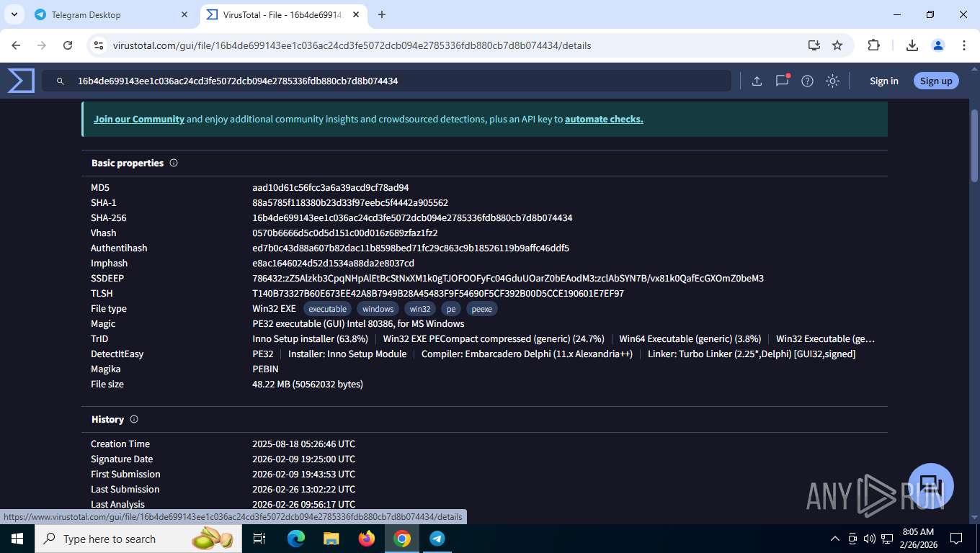Click the windows tag chip
This screenshot has height=553, width=980.
(378, 309)
